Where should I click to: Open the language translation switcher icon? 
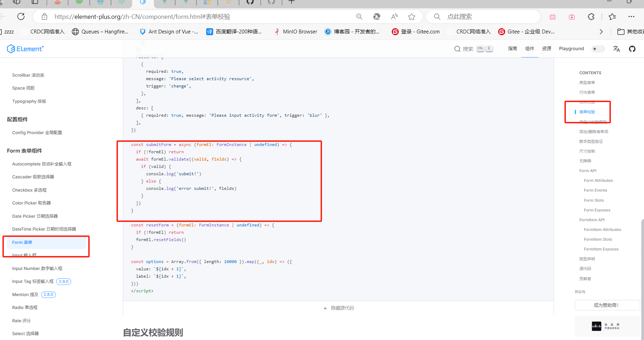(x=616, y=49)
